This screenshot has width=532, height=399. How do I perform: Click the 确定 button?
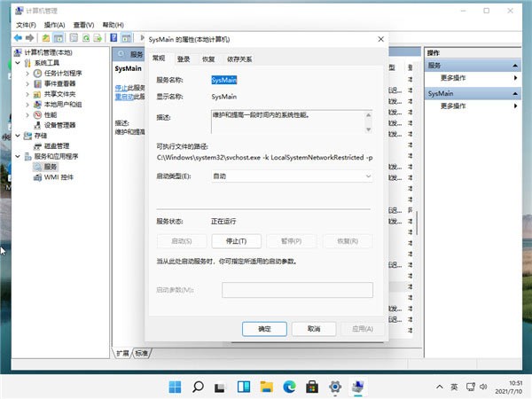(264, 329)
